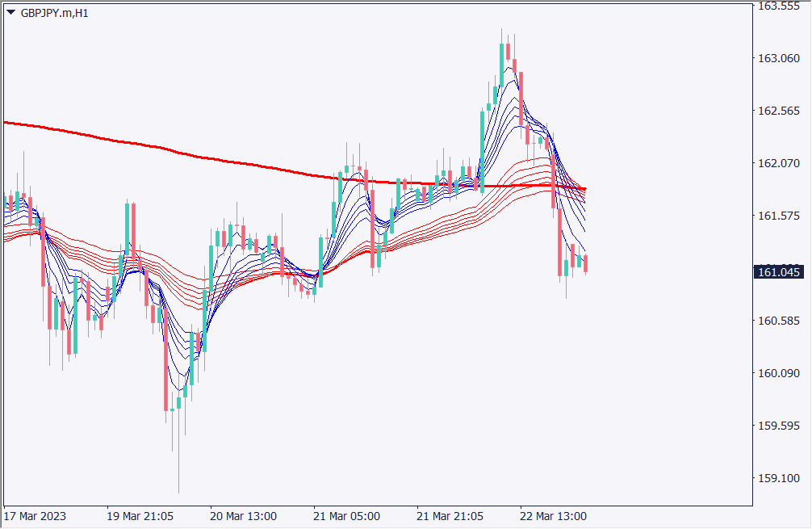This screenshot has width=812, height=529.
Task: Select the 160.585 price scale value
Action: 779,321
